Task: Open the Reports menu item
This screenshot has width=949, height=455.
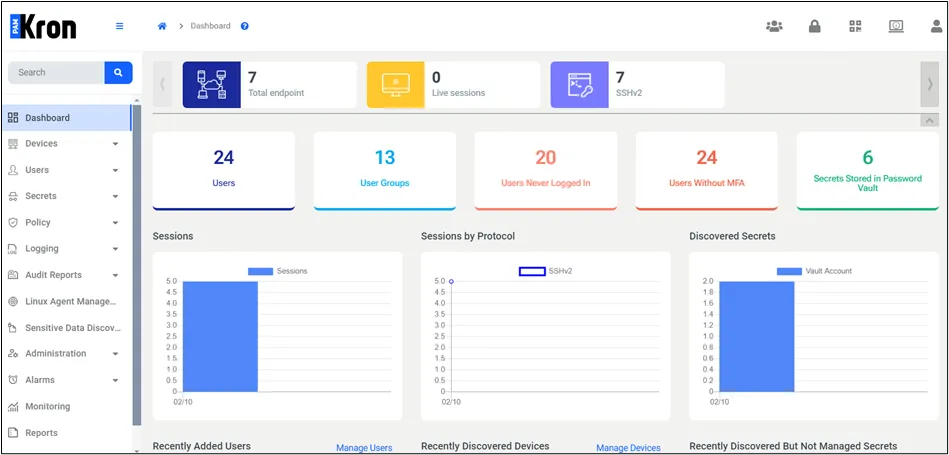Action: (x=66, y=433)
